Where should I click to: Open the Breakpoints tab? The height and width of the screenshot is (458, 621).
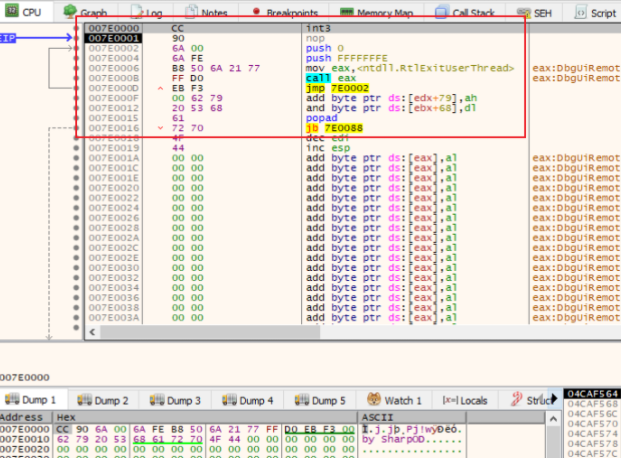(286, 12)
